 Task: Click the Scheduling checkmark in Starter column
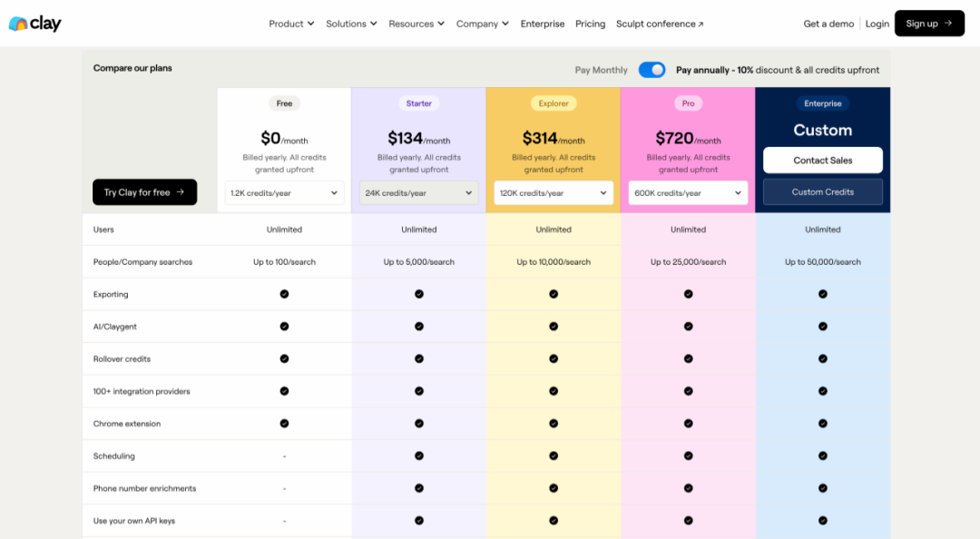[418, 456]
